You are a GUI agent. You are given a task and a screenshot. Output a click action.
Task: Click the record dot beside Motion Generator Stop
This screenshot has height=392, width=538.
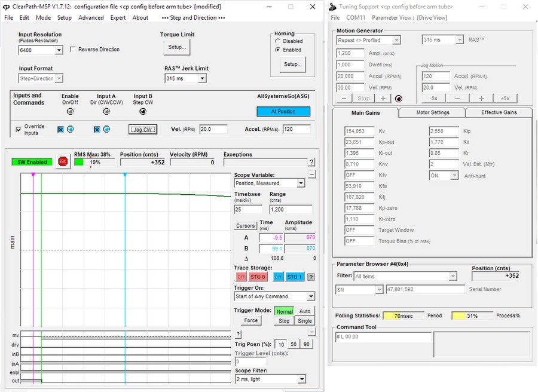pyautogui.click(x=399, y=98)
